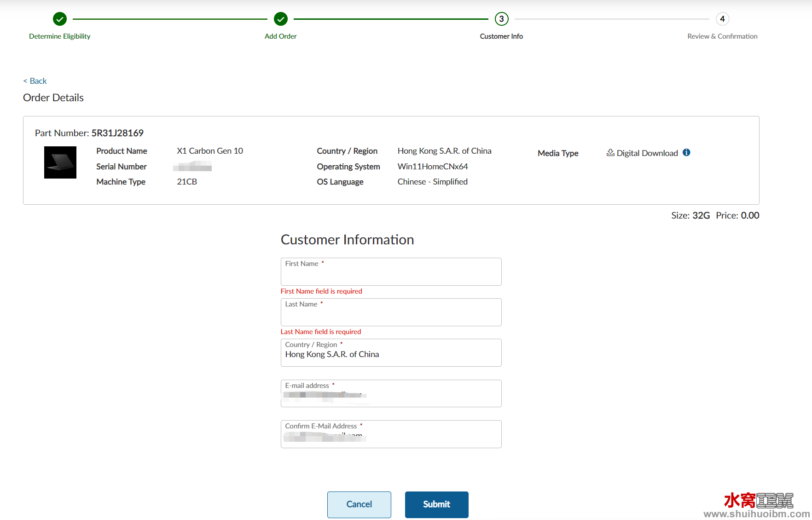Click the Order Details heading
The width and height of the screenshot is (812, 520).
coord(53,98)
